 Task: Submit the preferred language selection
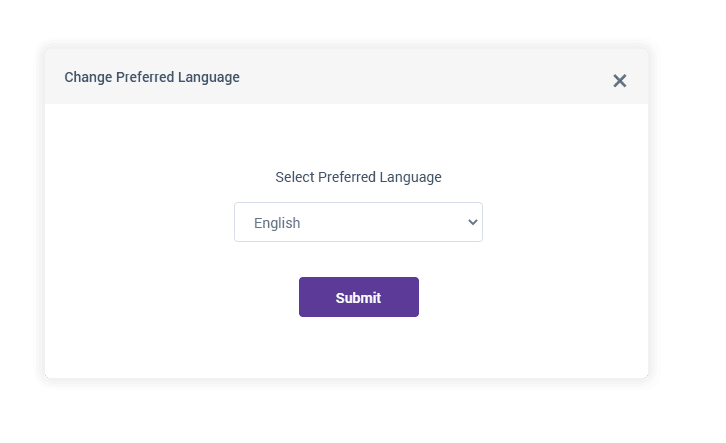click(x=358, y=297)
